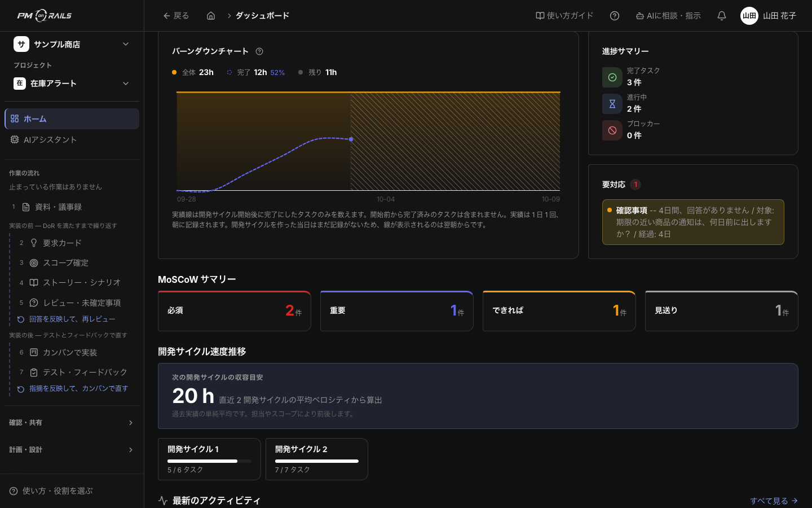
Task: Open the 必須 MoSCoW card
Action: pos(235,310)
